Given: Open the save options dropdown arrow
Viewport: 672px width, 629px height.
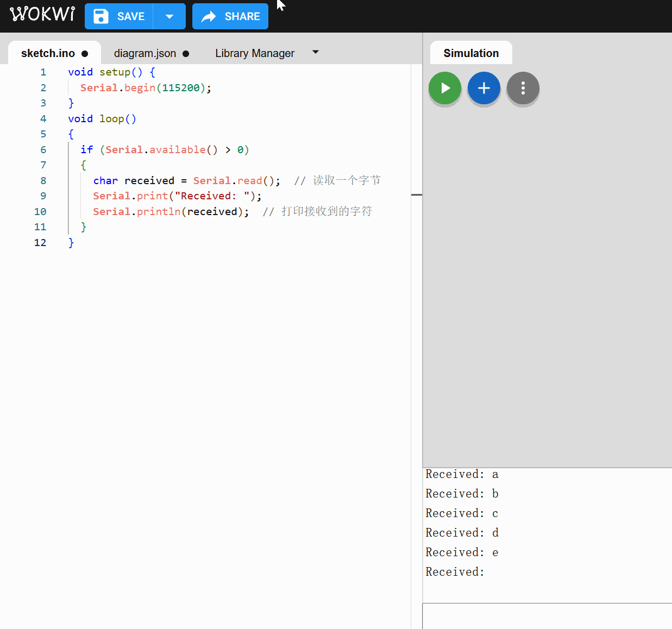Looking at the screenshot, I should [x=169, y=16].
